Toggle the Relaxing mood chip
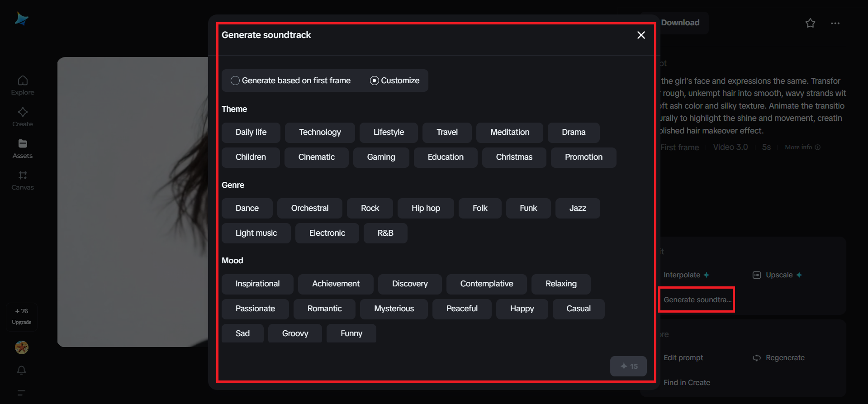This screenshot has width=868, height=404. 560,284
